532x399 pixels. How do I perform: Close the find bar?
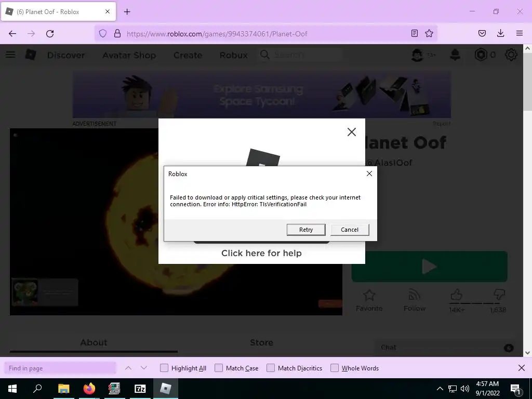click(522, 368)
